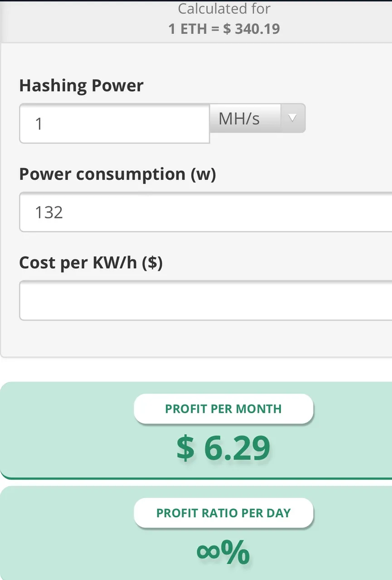Select the PROFIT RATIO PER DAY badge

[x=223, y=513]
